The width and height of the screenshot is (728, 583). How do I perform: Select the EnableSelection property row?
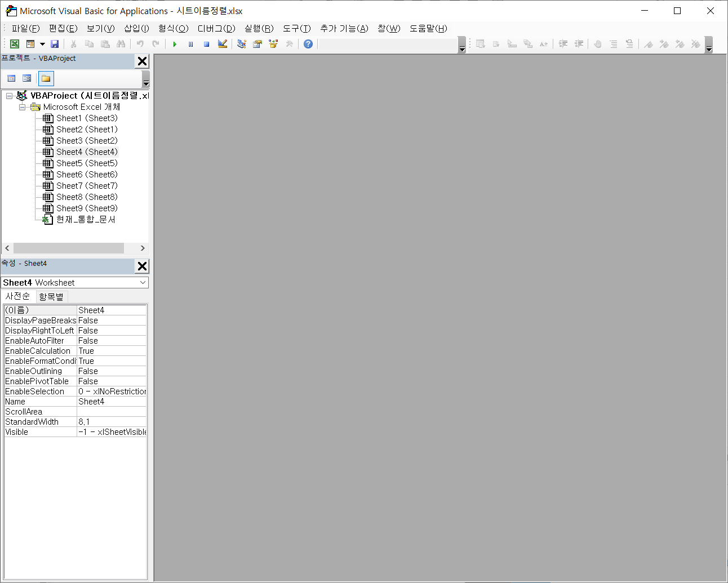[x=75, y=391]
